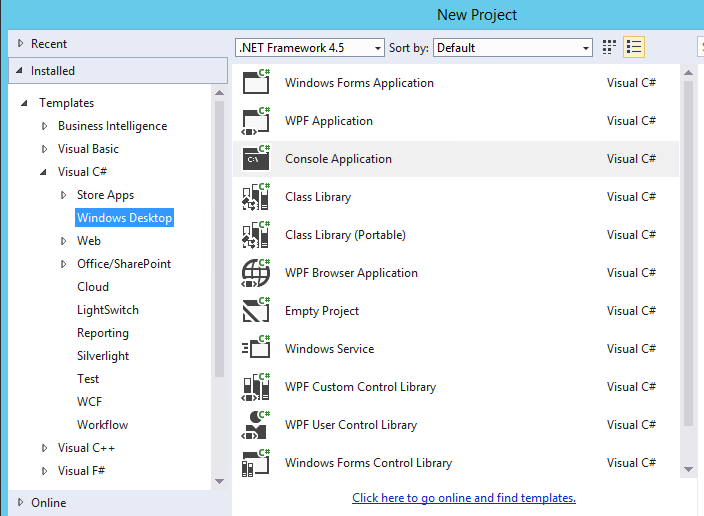Viewport: 704px width, 516px height.
Task: Switch to small icons view
Action: (x=609, y=47)
